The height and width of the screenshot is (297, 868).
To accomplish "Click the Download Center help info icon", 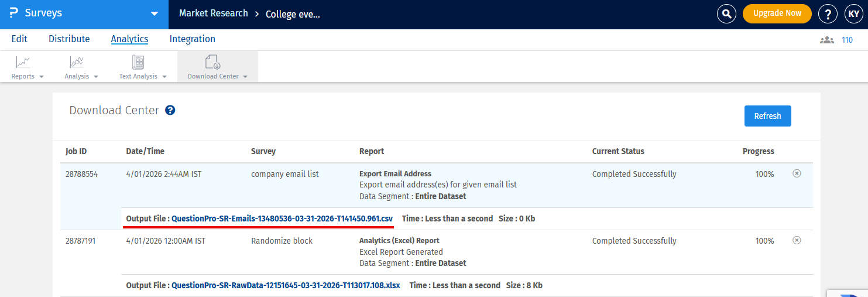I will pos(170,110).
